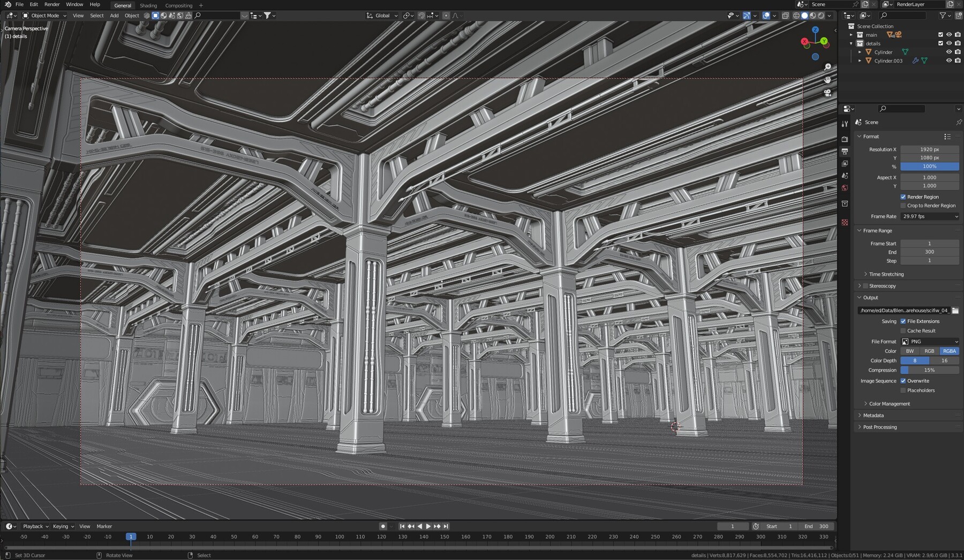Enable the Crop to Render Region checkbox
This screenshot has height=560, width=964.
904,206
